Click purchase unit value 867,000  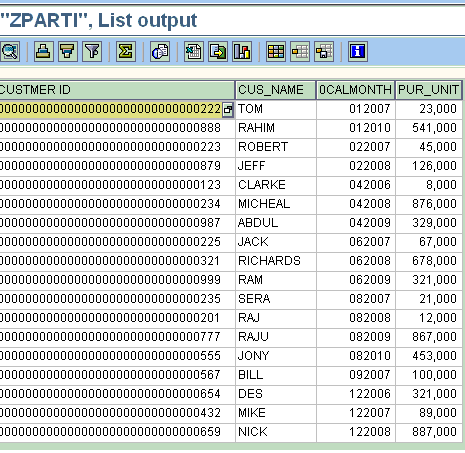(x=434, y=337)
